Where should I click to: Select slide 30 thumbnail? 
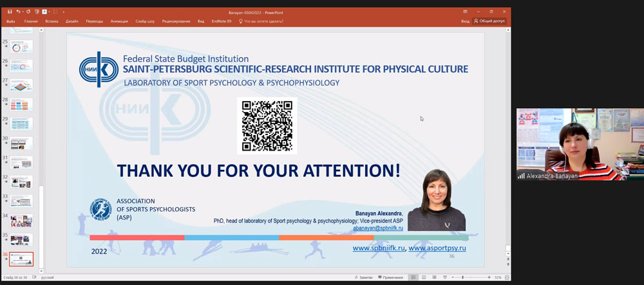click(x=21, y=143)
